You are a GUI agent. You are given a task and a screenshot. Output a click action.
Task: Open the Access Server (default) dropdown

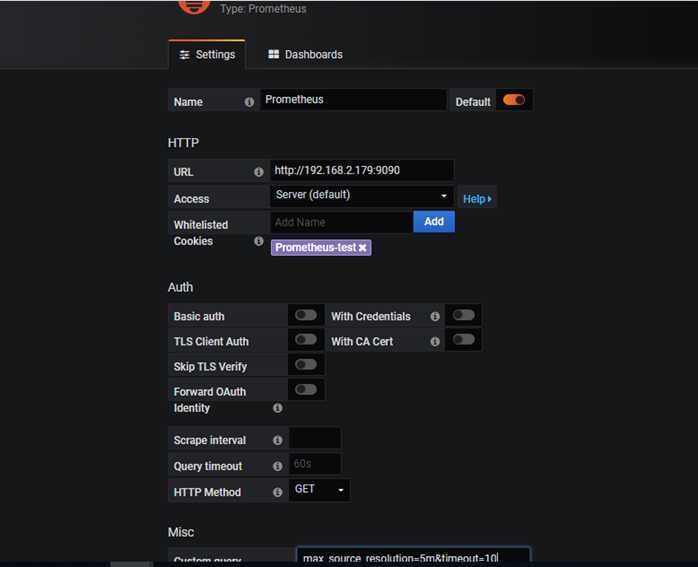tap(361, 195)
